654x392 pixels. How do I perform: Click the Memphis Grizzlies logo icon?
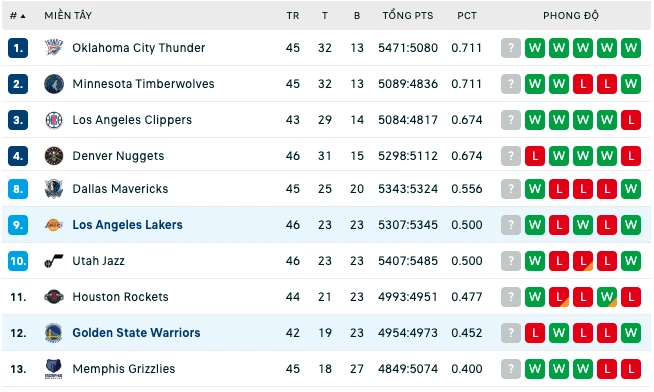pos(54,369)
